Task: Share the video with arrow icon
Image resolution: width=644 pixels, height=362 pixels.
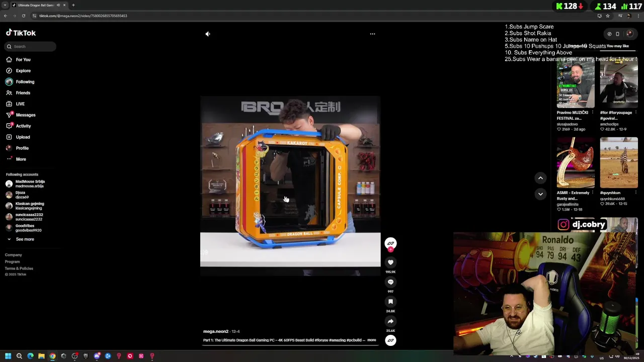Action: 390,321
